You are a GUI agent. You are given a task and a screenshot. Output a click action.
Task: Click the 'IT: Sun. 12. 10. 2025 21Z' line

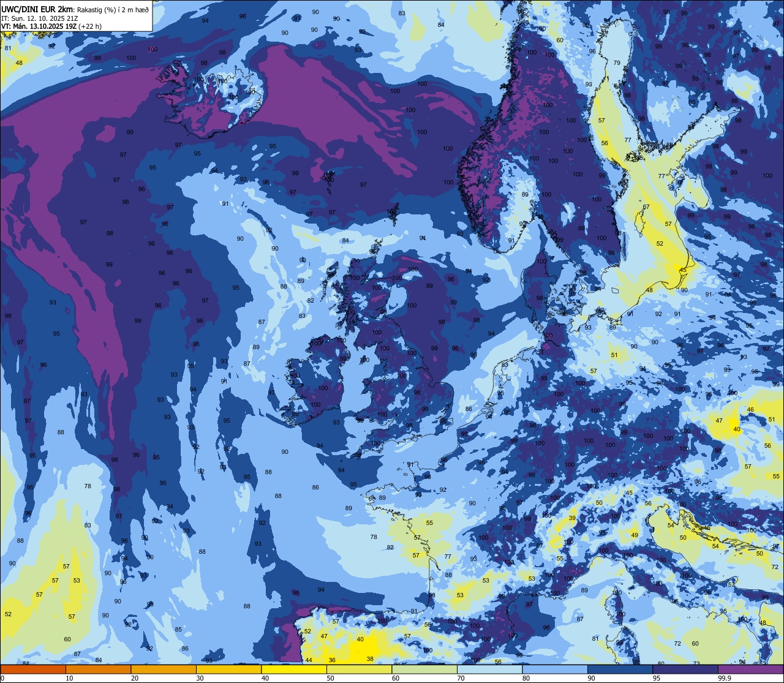[x=39, y=18]
